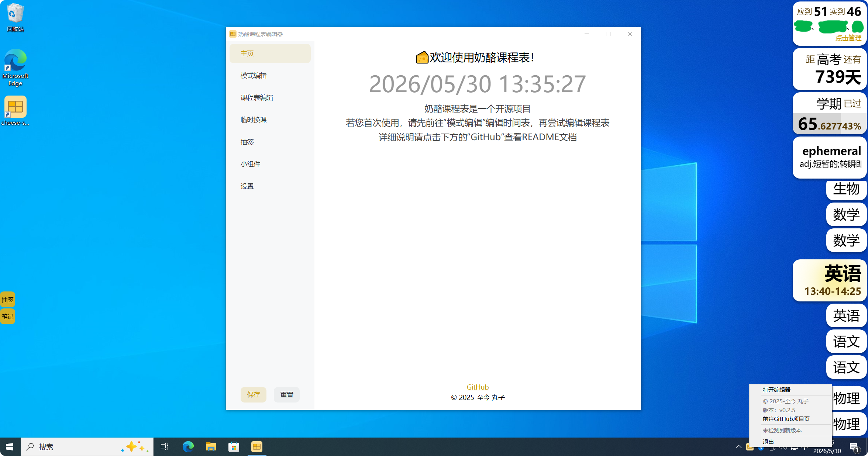This screenshot has width=868, height=456.
Task: Select the 主页 sidebar tab
Action: (x=270, y=53)
